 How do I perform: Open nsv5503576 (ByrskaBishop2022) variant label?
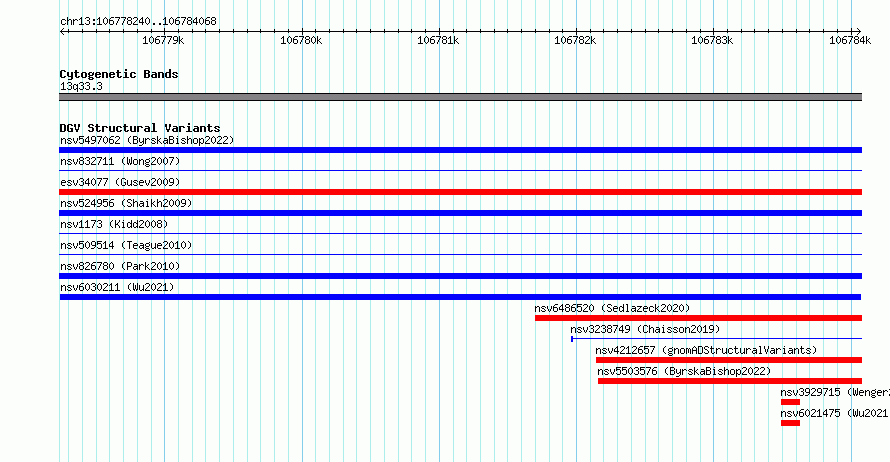[684, 371]
